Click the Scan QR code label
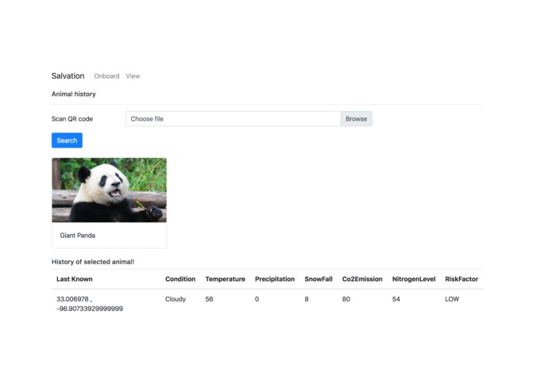This screenshot has width=552, height=392. [x=72, y=119]
